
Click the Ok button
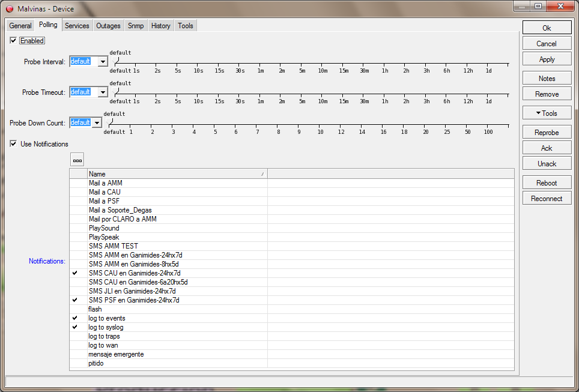click(547, 28)
